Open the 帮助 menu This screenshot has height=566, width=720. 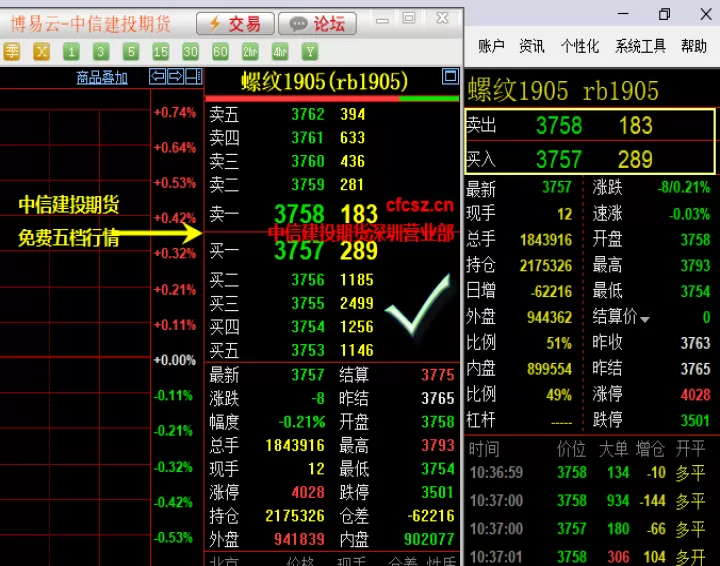click(x=694, y=46)
